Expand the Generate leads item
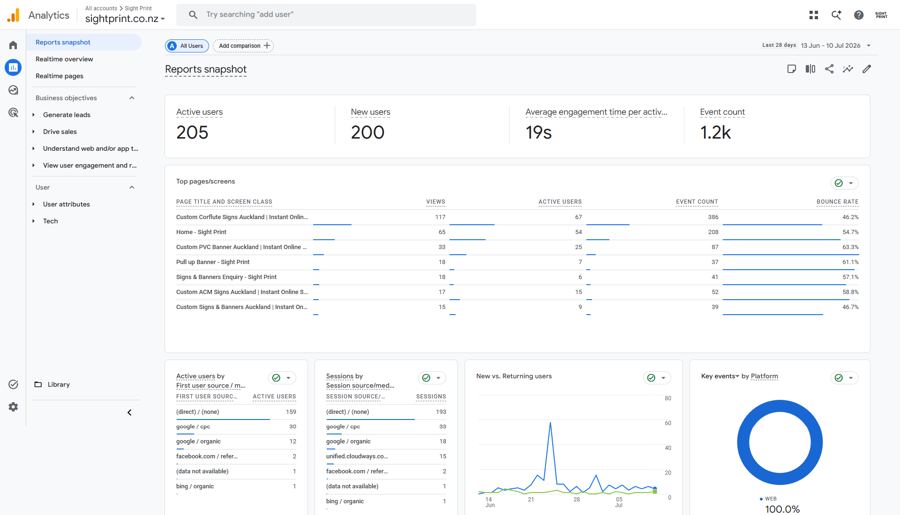 pos(33,115)
